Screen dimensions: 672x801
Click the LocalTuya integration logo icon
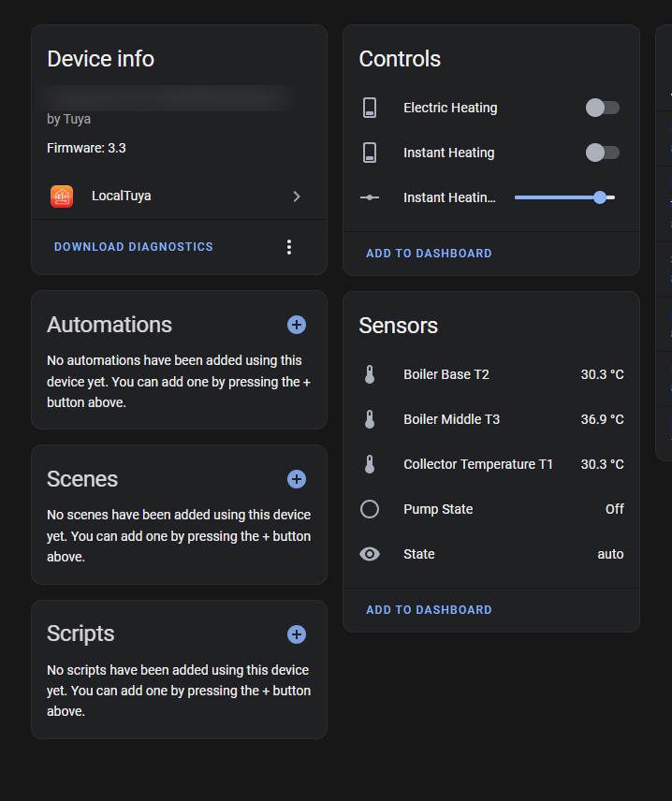pos(62,197)
